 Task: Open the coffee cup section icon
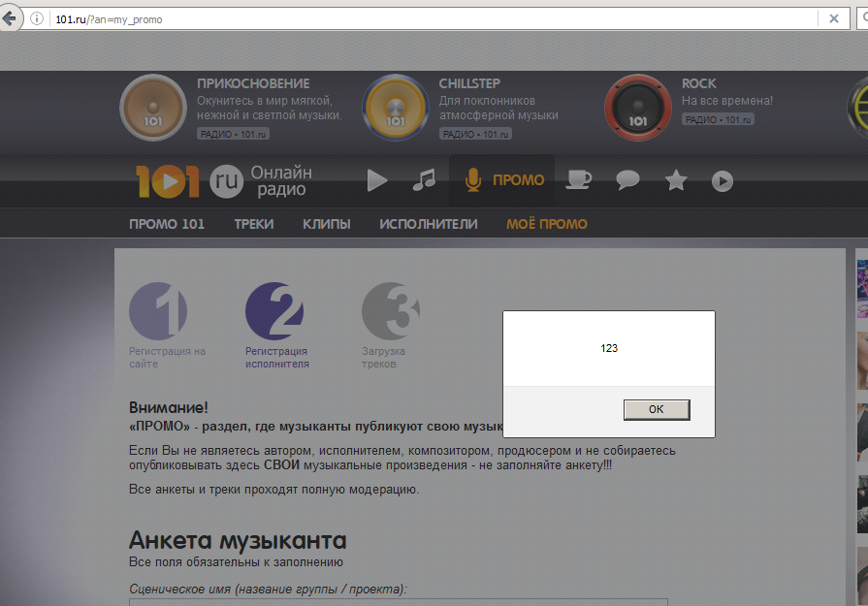pyautogui.click(x=578, y=180)
